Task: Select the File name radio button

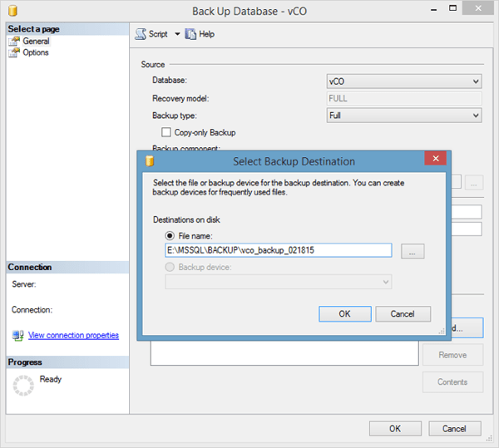Action: coord(170,236)
